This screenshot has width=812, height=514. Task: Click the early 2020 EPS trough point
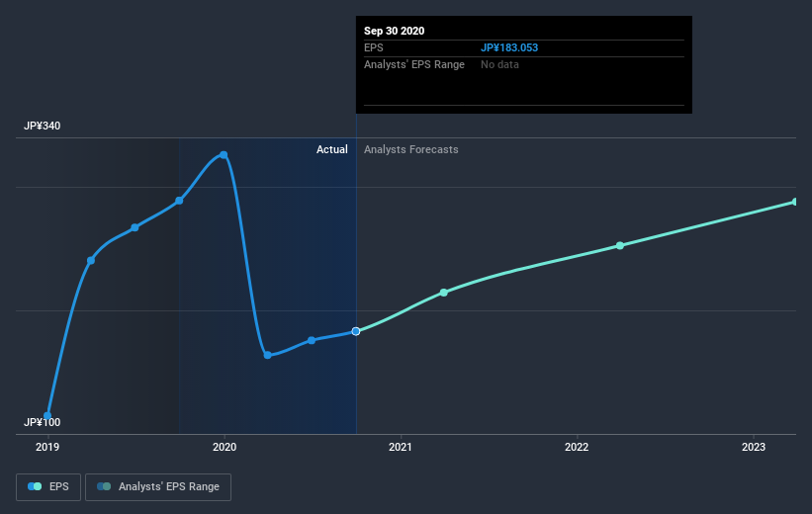[x=268, y=355]
